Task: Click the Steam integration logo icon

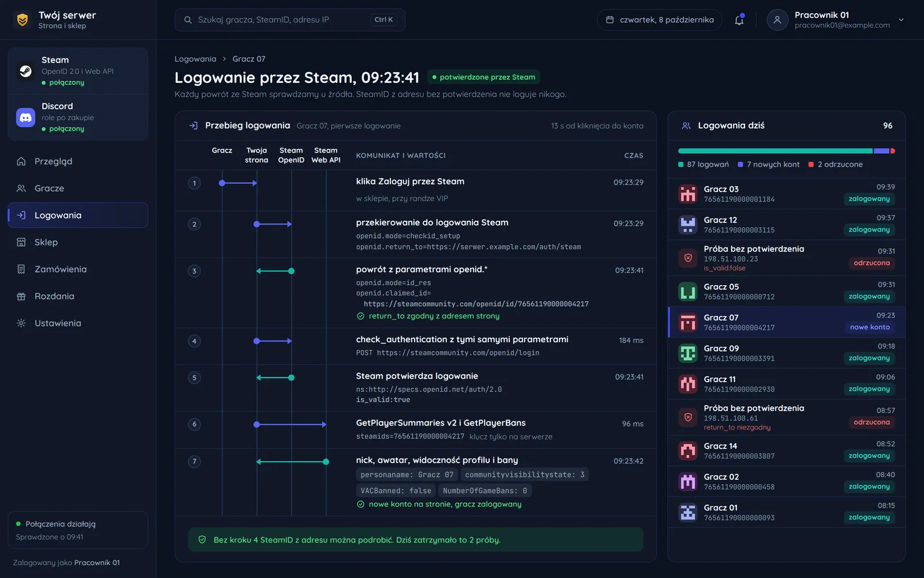Action: 25,71
